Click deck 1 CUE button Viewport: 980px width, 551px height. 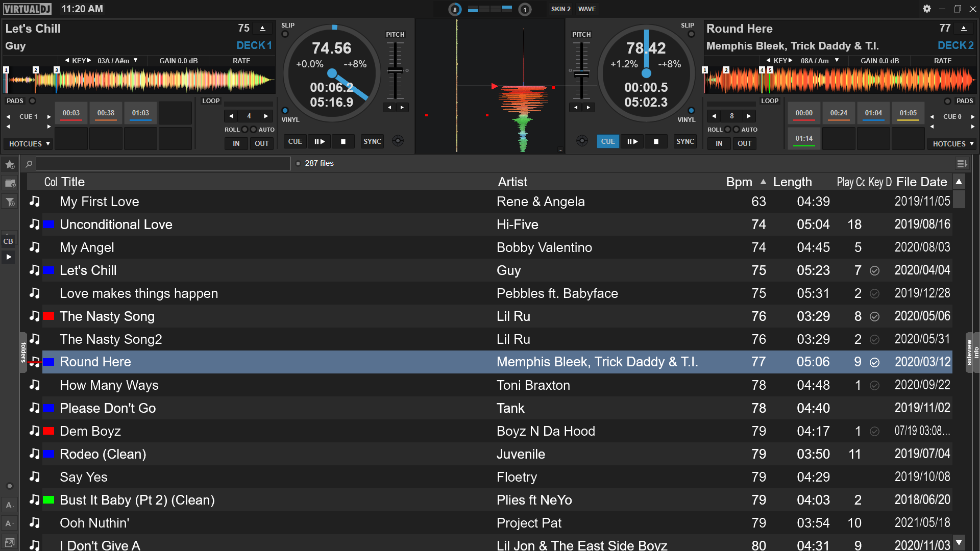click(295, 142)
